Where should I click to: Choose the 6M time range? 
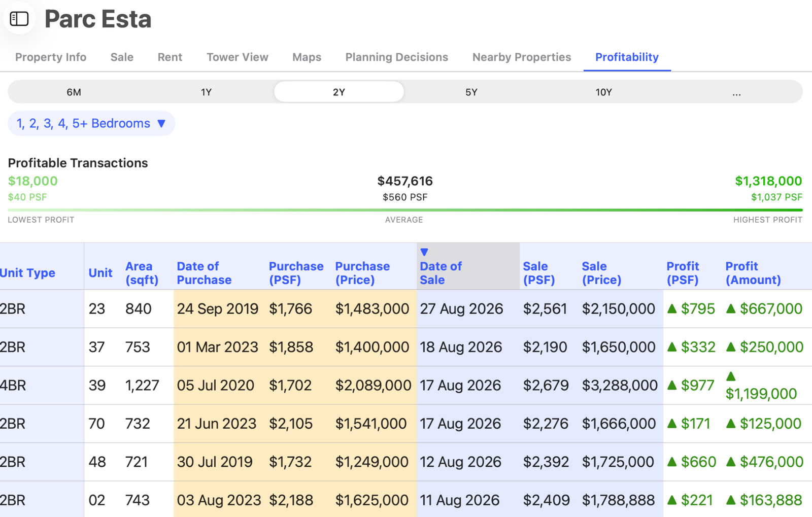click(x=74, y=92)
